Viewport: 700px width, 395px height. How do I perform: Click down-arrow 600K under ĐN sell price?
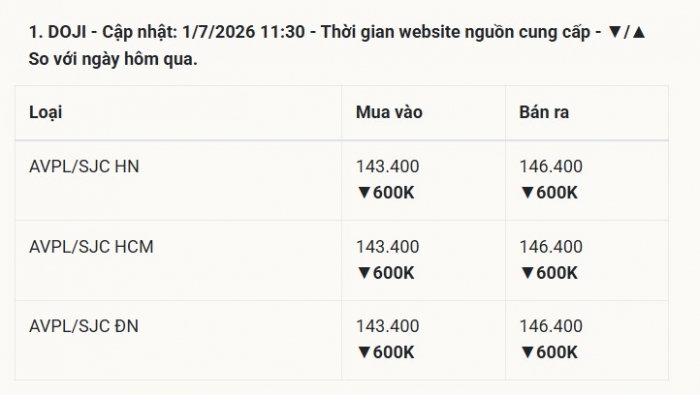point(549,353)
